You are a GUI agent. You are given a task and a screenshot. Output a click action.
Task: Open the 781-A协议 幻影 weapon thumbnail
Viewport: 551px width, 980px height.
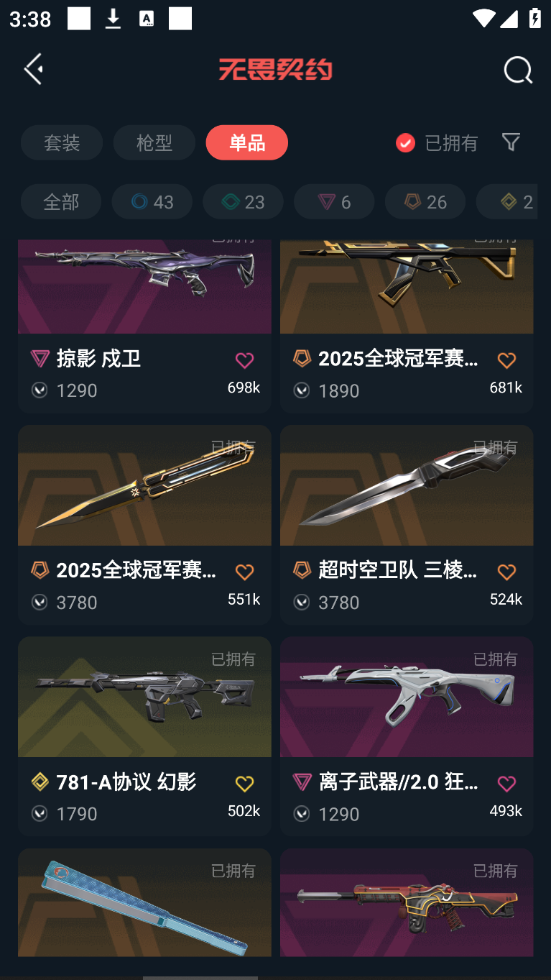144,697
